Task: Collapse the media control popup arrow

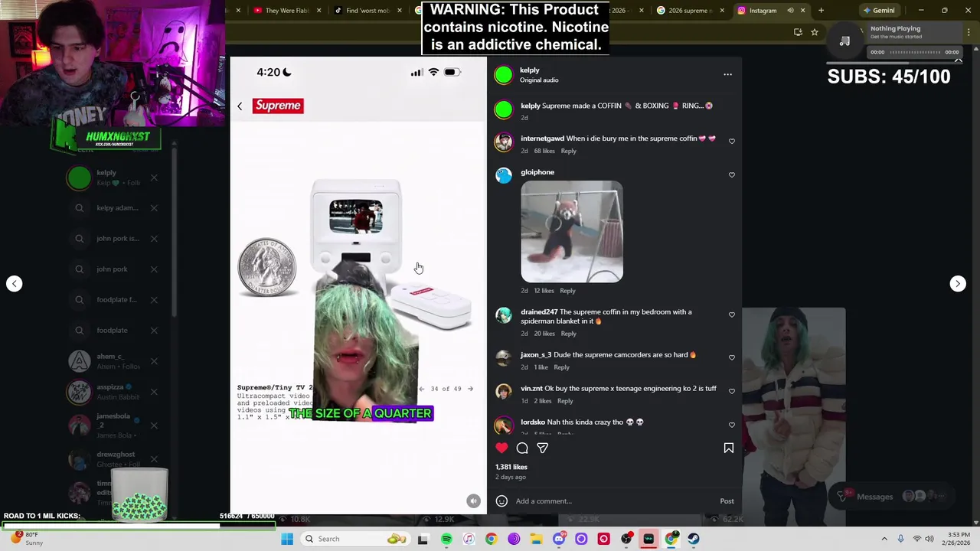Action: pos(958,60)
